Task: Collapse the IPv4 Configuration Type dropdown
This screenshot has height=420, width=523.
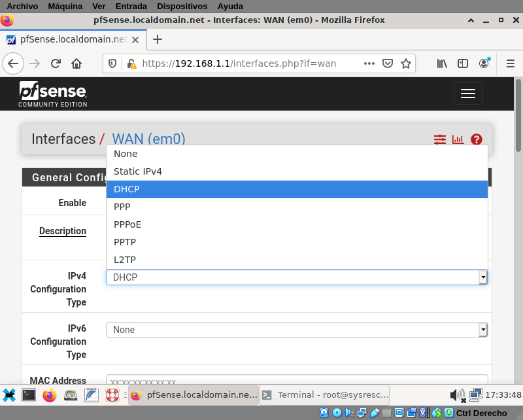Action: (x=297, y=277)
